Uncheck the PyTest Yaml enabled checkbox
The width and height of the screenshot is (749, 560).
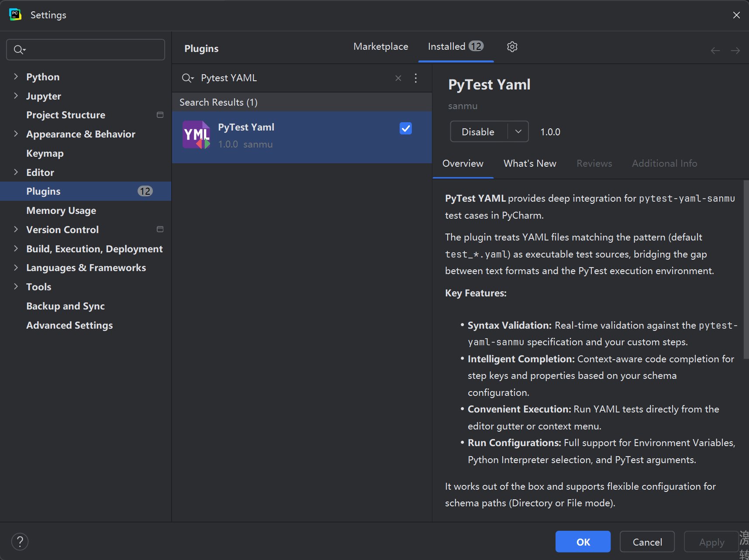[405, 128]
